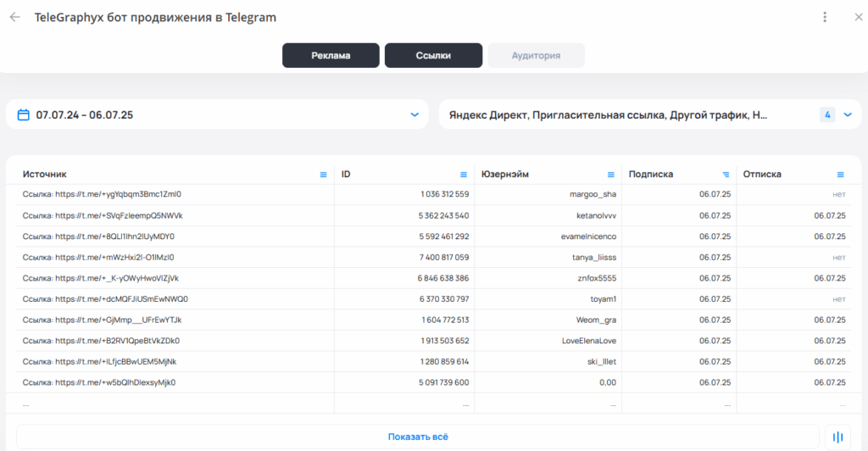Viewport: 868px width, 451px height.
Task: Close the TeleGraphyx panel
Action: [x=856, y=17]
